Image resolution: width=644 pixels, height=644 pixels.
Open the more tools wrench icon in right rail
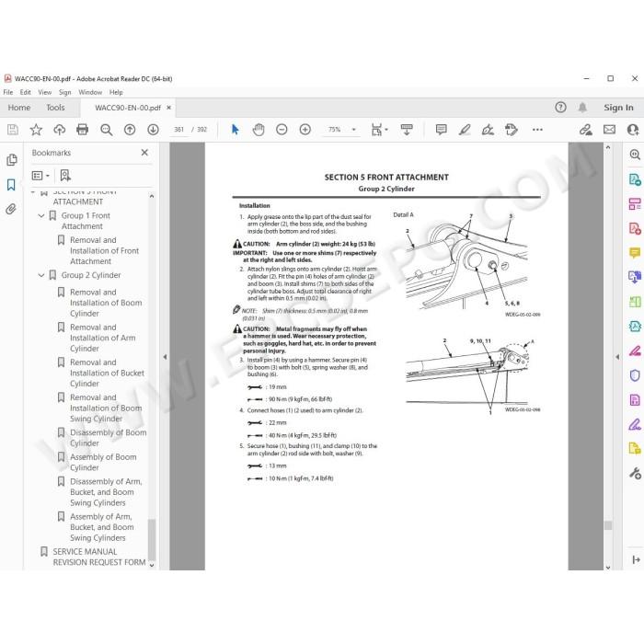[635, 473]
